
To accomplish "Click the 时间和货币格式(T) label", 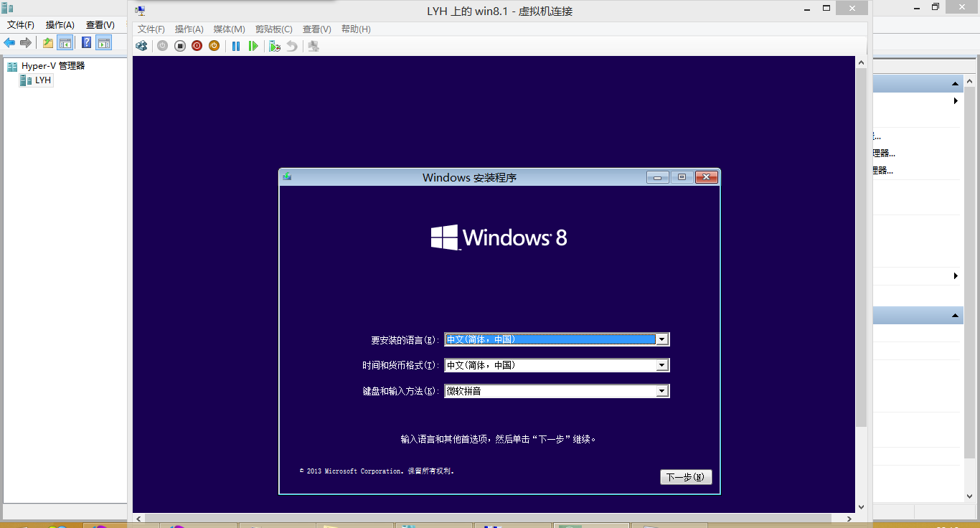I will click(400, 366).
